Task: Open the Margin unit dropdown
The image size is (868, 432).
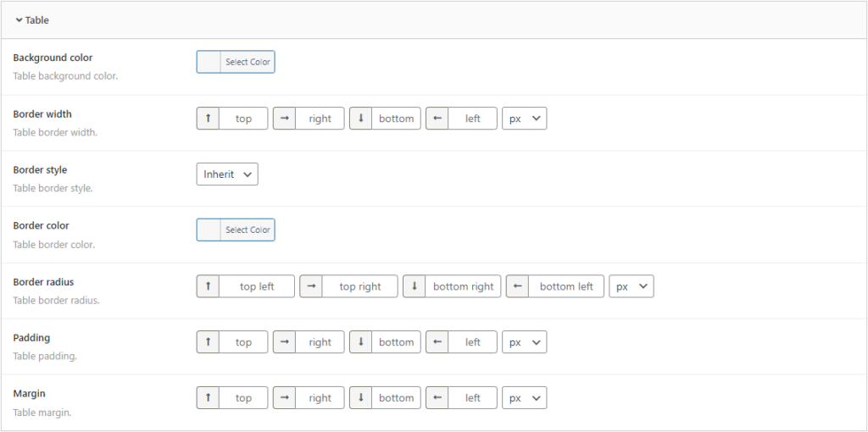Action: coord(524,398)
